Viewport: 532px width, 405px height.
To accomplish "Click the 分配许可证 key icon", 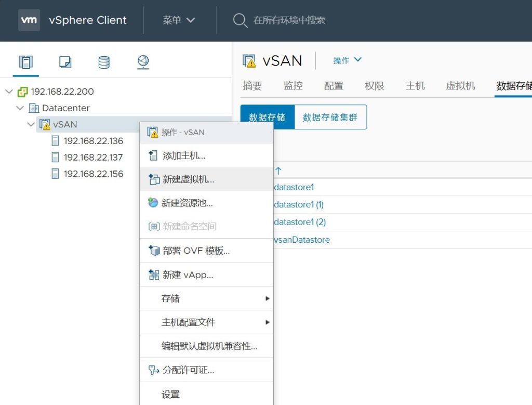I will tap(154, 370).
